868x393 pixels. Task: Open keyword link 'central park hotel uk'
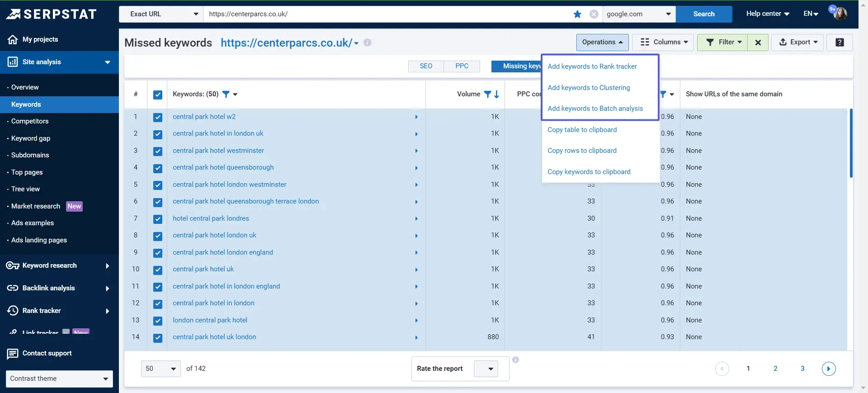pyautogui.click(x=203, y=269)
